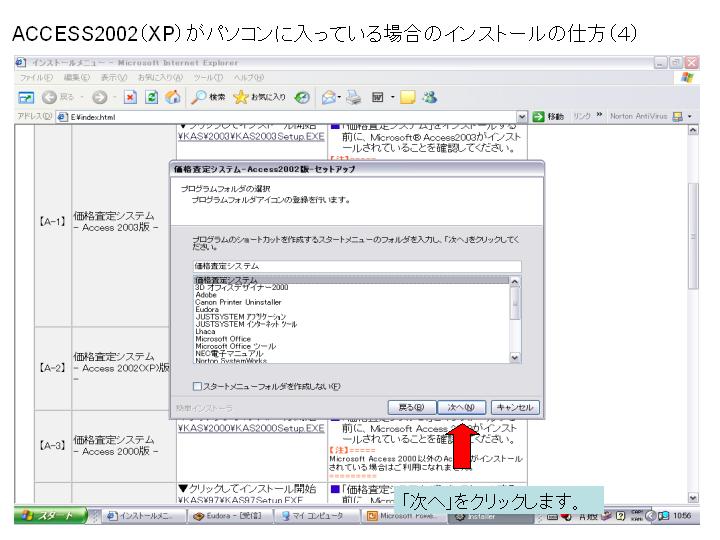The height and width of the screenshot is (540, 720).
Task: Select 'Canon Printer Uninstaller' folder
Action: point(351,302)
